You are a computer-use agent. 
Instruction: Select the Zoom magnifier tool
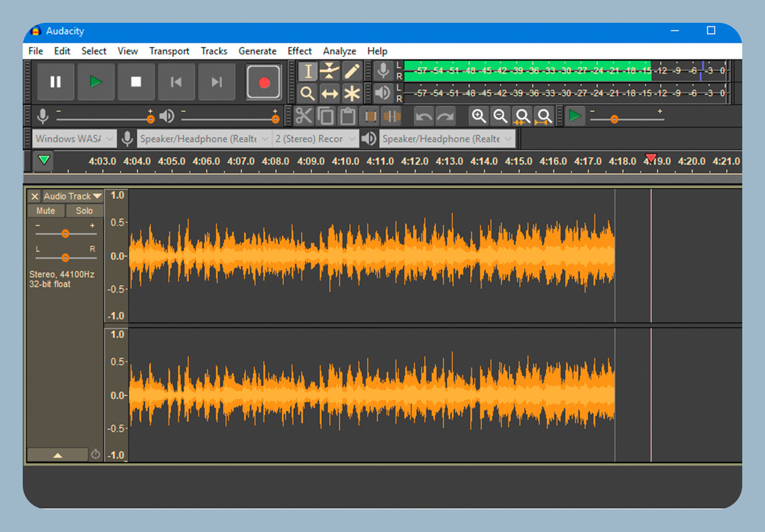308,93
